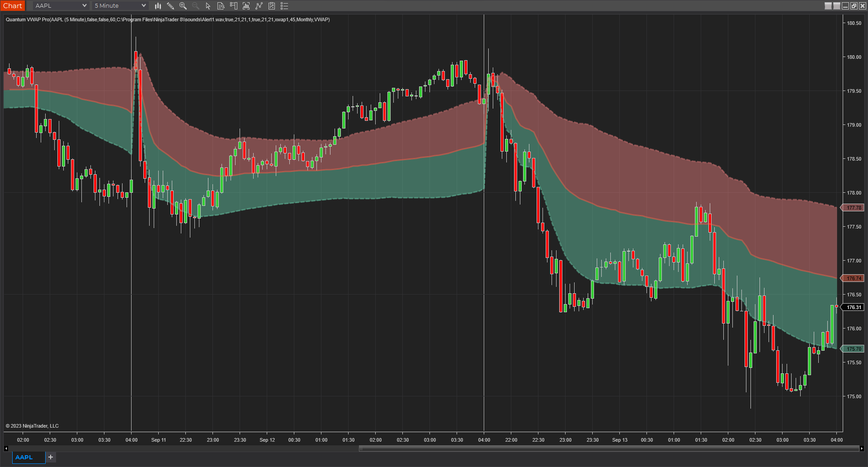The height and width of the screenshot is (467, 868).
Task: Click the 179.00 price axis label
Action: (854, 125)
